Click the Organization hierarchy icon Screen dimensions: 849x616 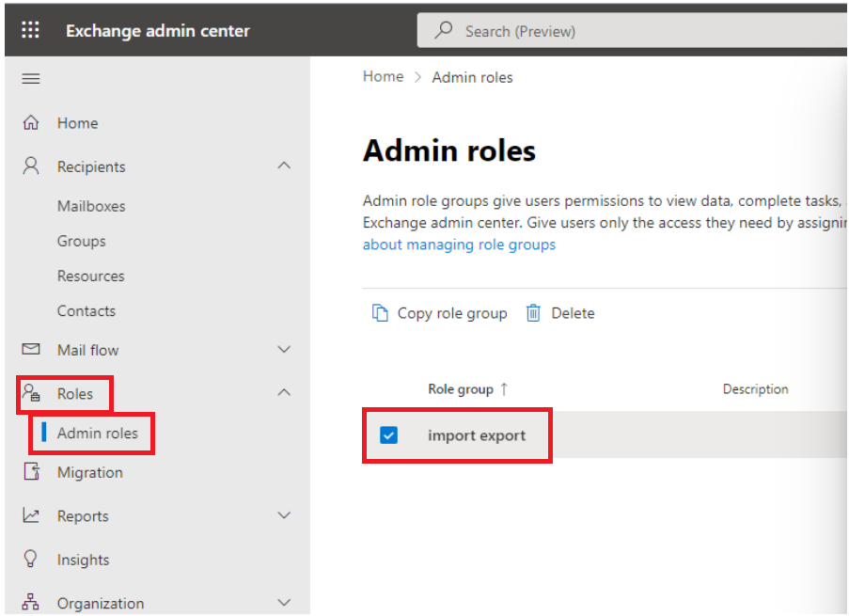[31, 602]
